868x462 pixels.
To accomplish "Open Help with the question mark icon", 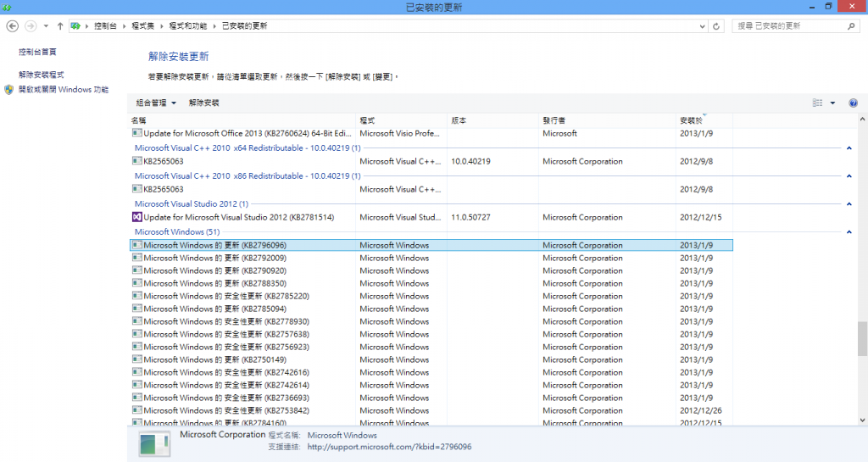I will tap(853, 103).
